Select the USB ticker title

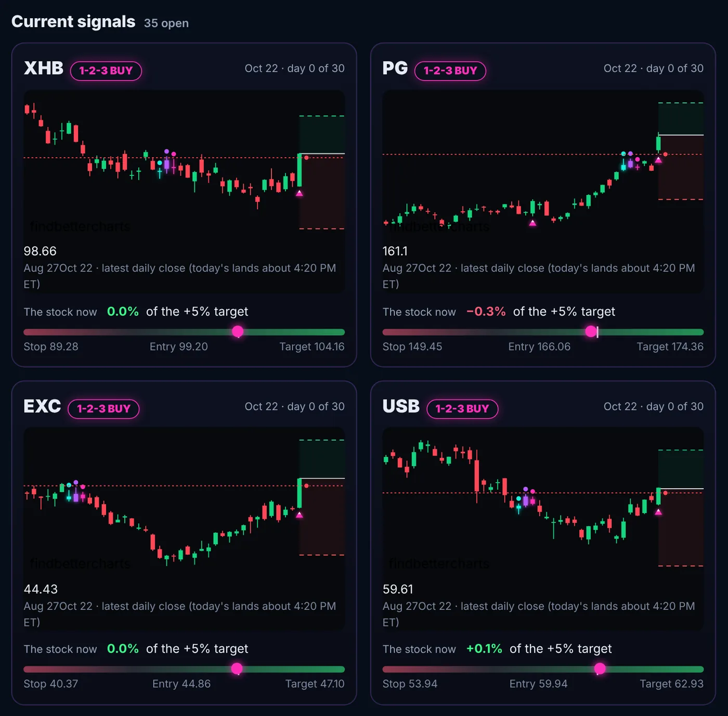pos(401,406)
